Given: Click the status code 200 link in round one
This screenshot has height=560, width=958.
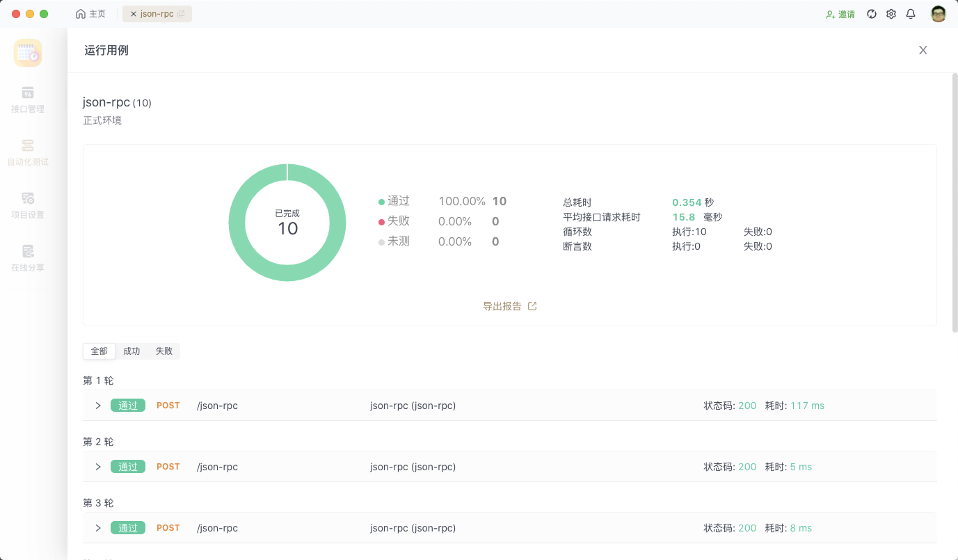Looking at the screenshot, I should tap(747, 405).
